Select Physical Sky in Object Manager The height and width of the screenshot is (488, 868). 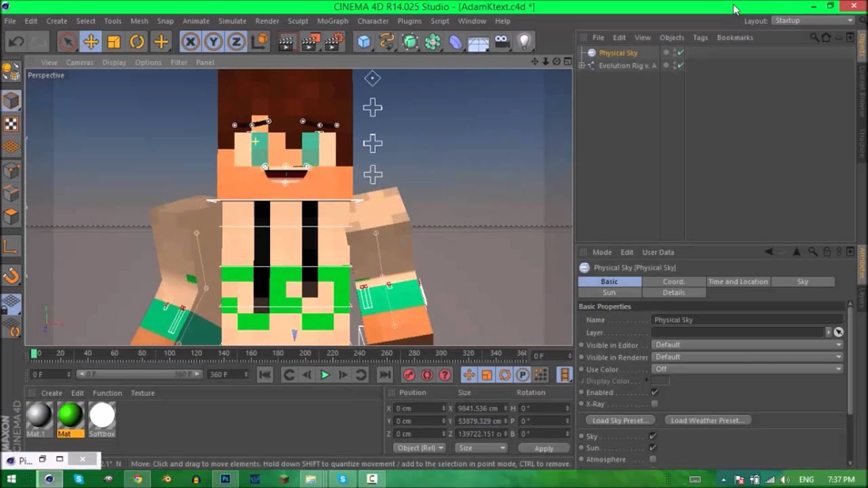tap(618, 53)
